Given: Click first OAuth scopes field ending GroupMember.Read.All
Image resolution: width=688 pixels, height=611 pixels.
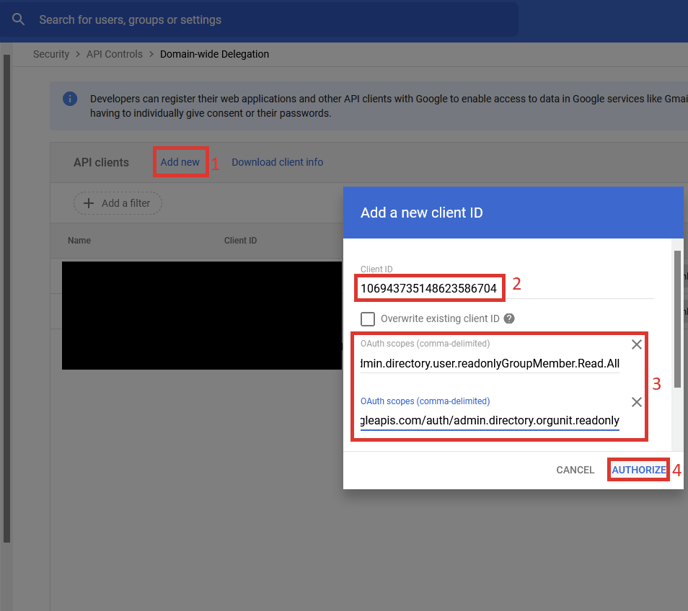Looking at the screenshot, I should [490, 363].
